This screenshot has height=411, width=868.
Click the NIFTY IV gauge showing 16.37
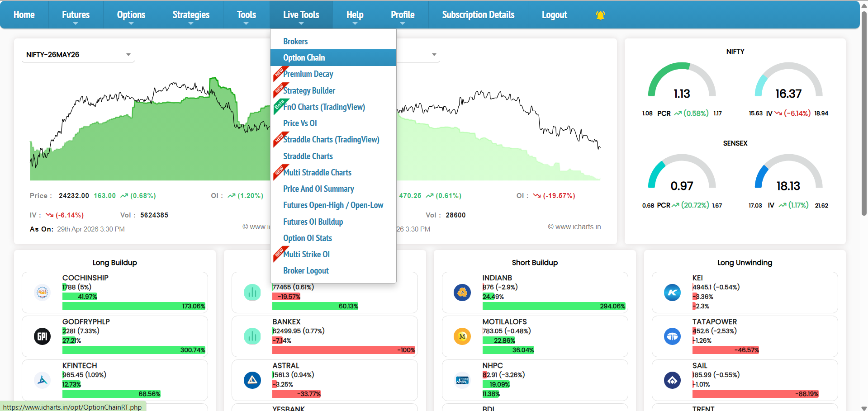pyautogui.click(x=788, y=80)
